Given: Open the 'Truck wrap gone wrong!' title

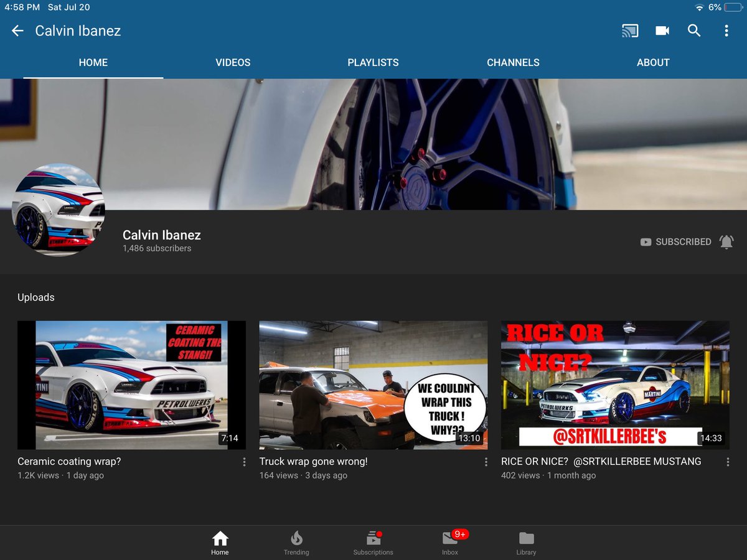Looking at the screenshot, I should [x=314, y=462].
